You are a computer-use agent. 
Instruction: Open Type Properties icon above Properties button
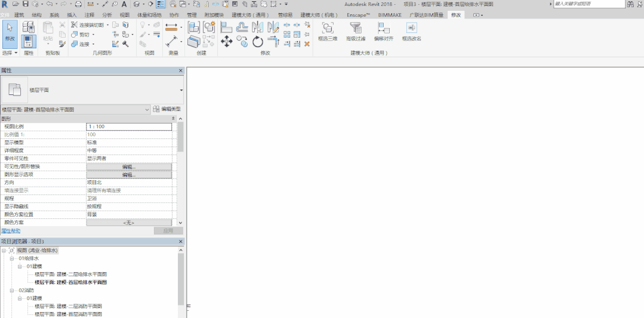[x=28, y=27]
